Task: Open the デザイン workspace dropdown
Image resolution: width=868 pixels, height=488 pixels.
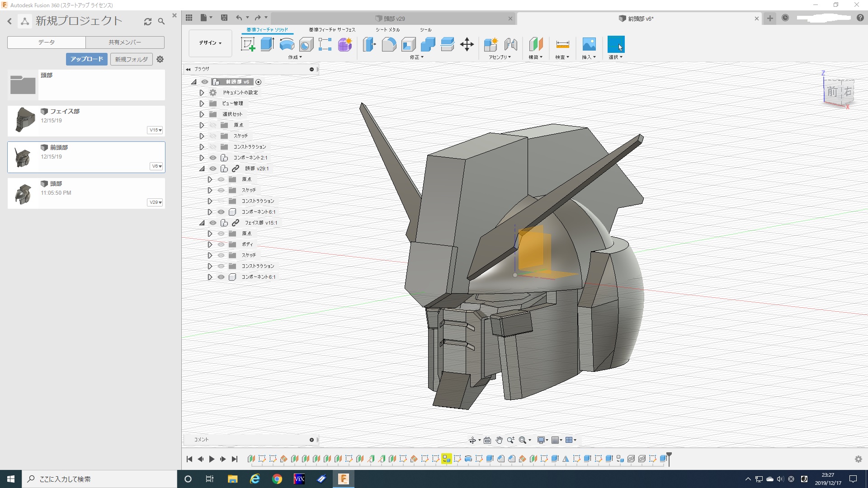Action: pyautogui.click(x=210, y=43)
